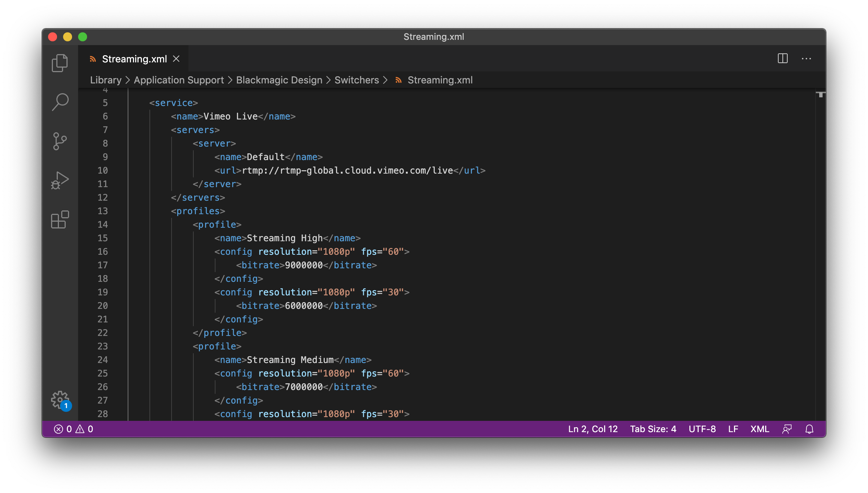Expand the Application Support breadcrumb
The height and width of the screenshot is (493, 868).
pos(179,80)
